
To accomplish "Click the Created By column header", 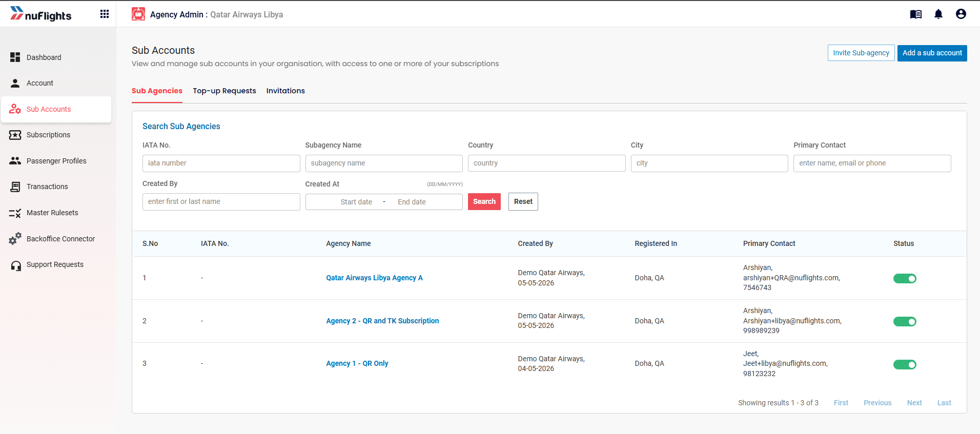I will tap(535, 243).
